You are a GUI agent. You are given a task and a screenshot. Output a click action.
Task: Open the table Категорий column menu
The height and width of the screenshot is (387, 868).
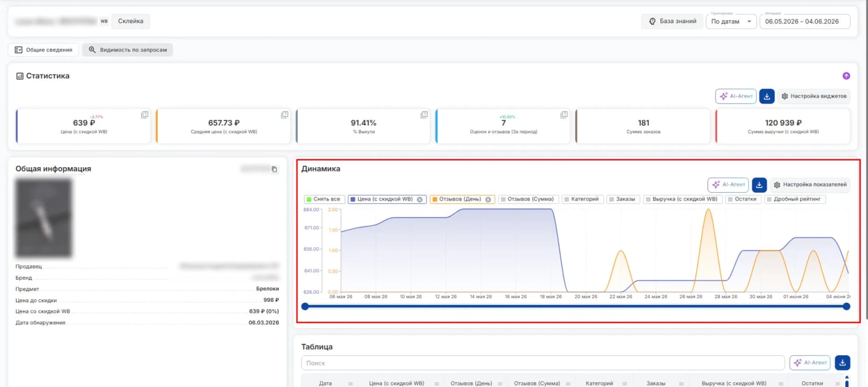624,384
